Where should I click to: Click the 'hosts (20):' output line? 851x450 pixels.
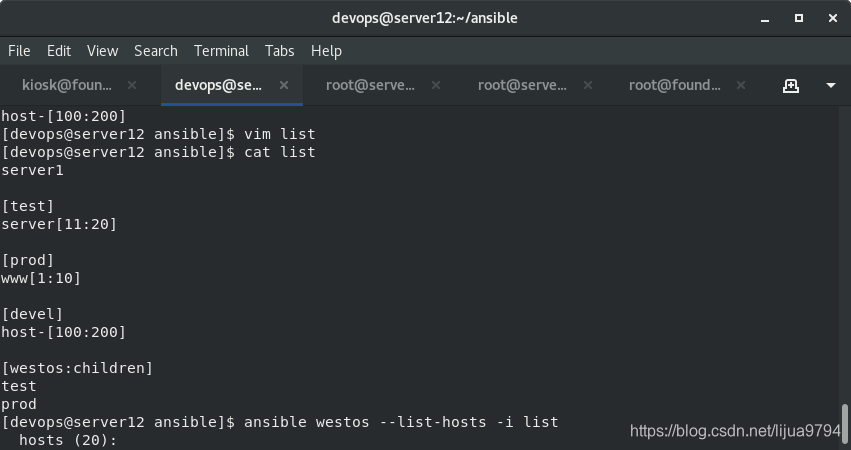68,440
